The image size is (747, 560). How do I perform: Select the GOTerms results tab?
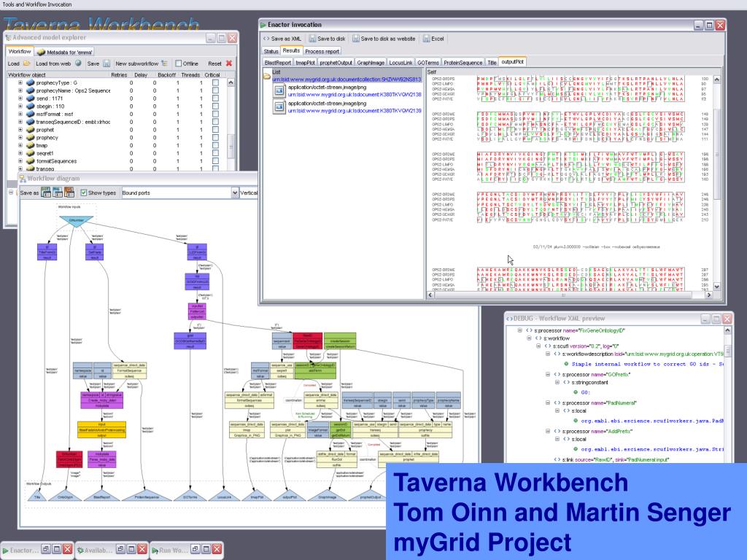[x=427, y=63]
